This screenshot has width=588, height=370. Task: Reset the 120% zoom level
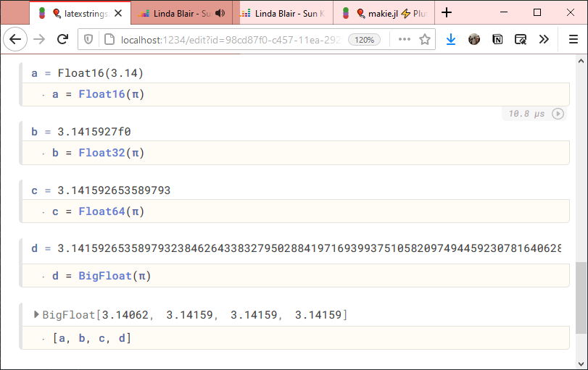364,40
